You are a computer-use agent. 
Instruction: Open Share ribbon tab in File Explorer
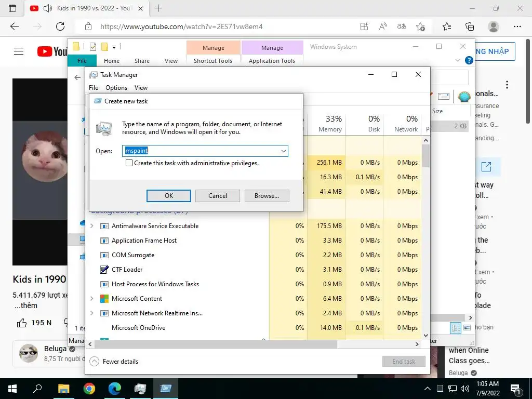(x=142, y=61)
